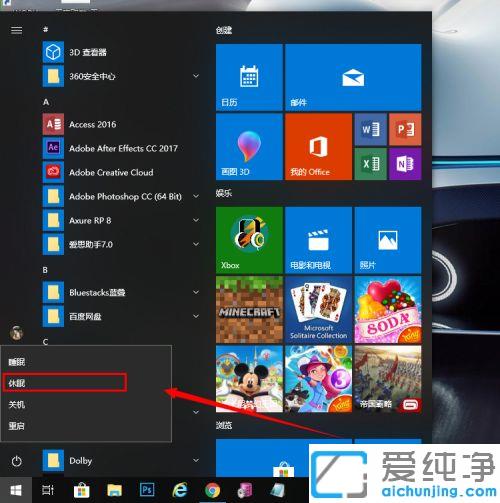Open Internet Explorer from the taskbar
This screenshot has width=500, height=503.
point(180,490)
